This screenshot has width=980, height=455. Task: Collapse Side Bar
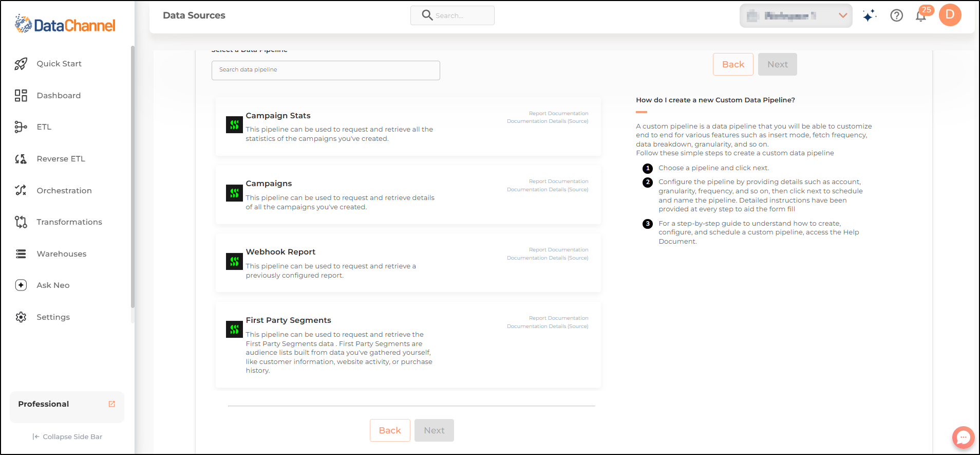[x=67, y=436]
